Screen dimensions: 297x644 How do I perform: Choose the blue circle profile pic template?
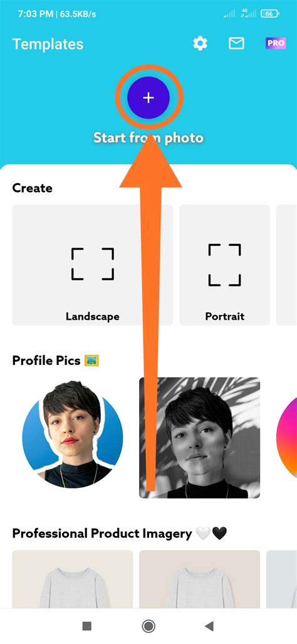[73, 436]
